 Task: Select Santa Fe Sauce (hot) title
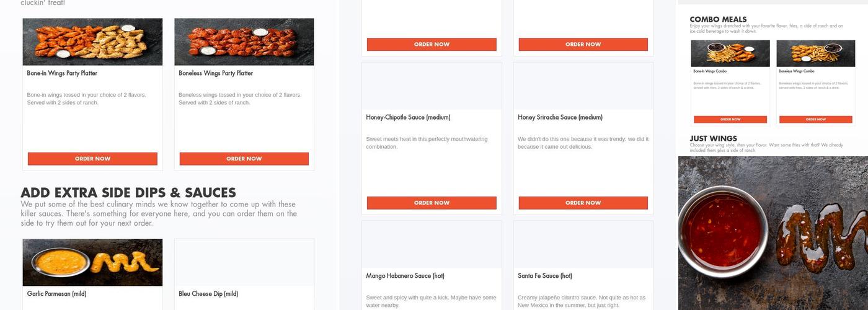(x=544, y=276)
